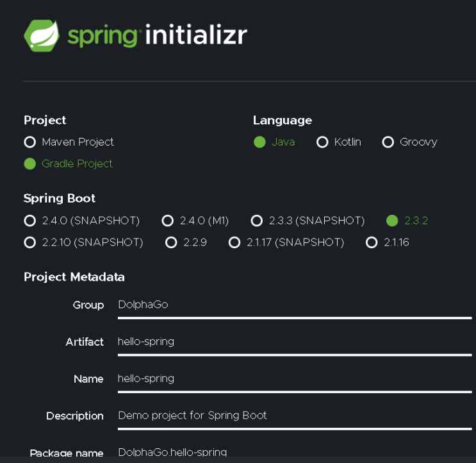The width and height of the screenshot is (476, 463).
Task: Select Spring Boot 2.1.17 (SNAPSHOT)
Action: 234,242
